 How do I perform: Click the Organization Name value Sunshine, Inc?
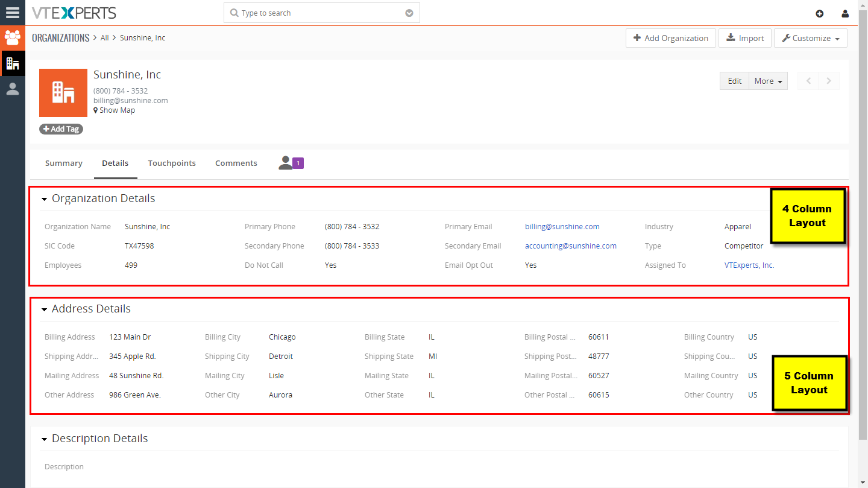[x=148, y=227]
